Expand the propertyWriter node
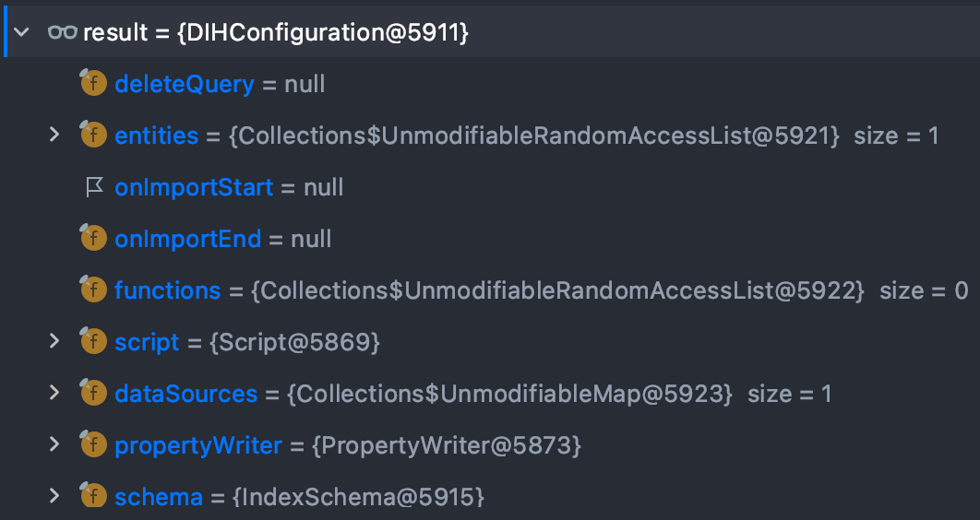The width and height of the screenshot is (980, 520). (x=54, y=445)
